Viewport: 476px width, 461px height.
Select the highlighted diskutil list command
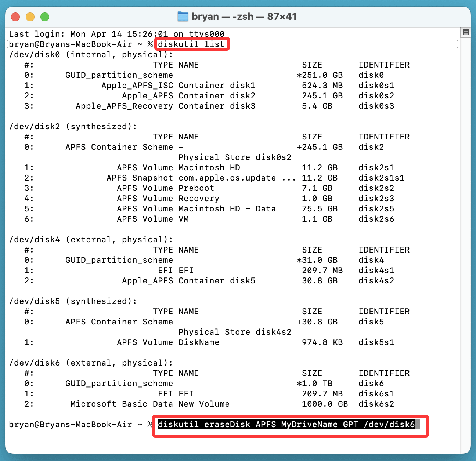[x=192, y=44]
